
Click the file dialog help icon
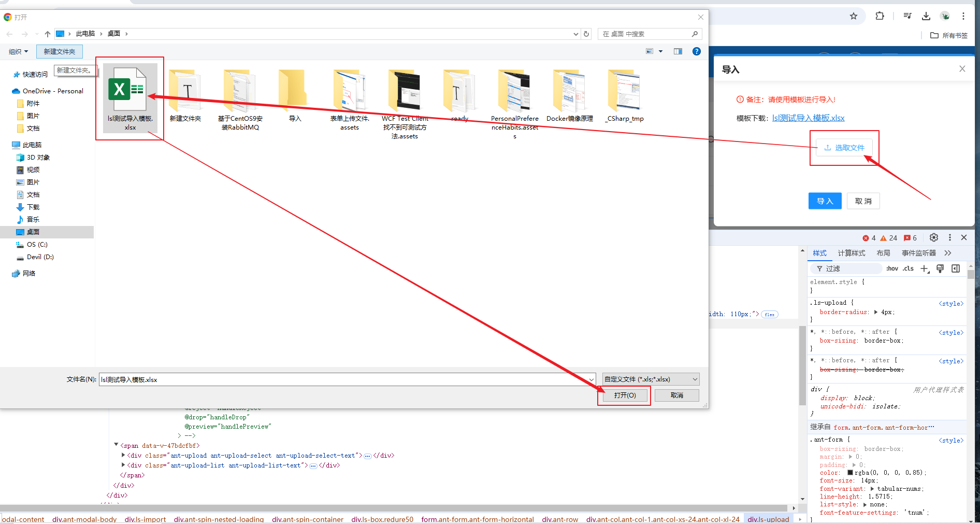point(697,51)
